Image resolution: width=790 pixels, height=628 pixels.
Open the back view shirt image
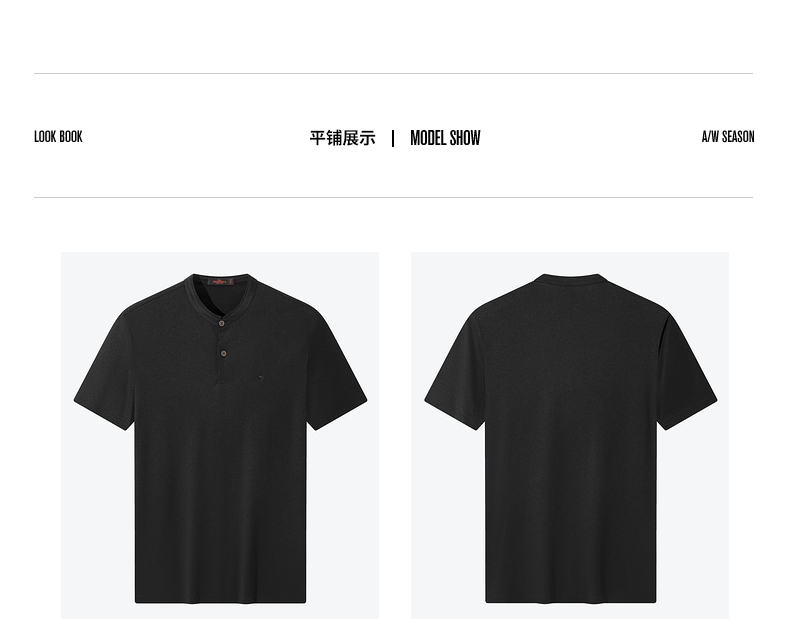coord(570,435)
